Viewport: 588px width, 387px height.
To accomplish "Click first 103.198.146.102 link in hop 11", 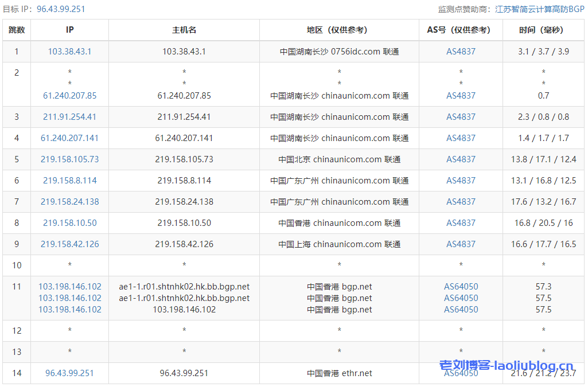I will coord(69,286).
